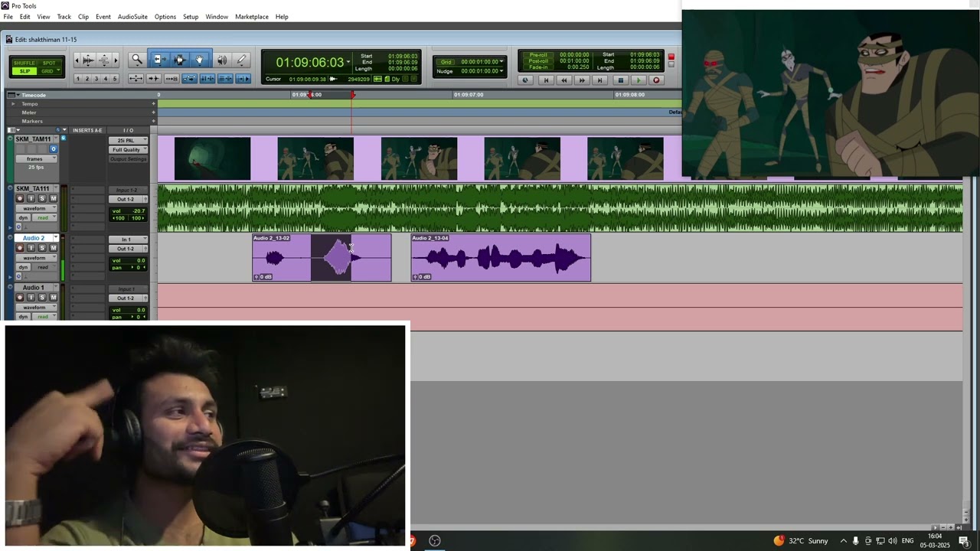Enable Shuffle edit mode

pos(24,63)
